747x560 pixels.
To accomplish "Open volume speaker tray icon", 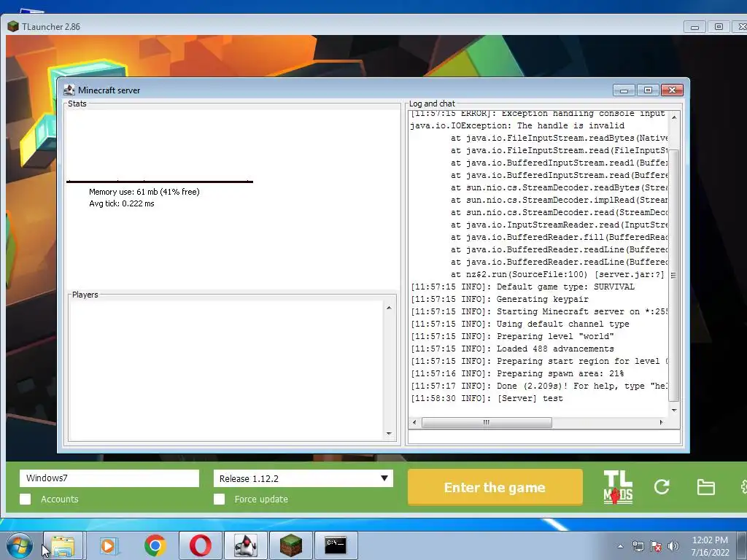I will [x=673, y=546].
